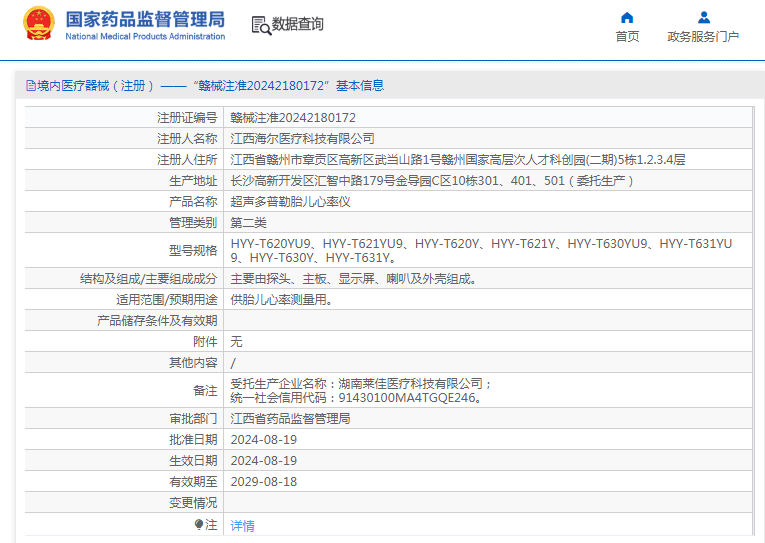Click the 国家药品监督管理局 title
Image resolution: width=765 pixels, height=543 pixels.
point(145,20)
